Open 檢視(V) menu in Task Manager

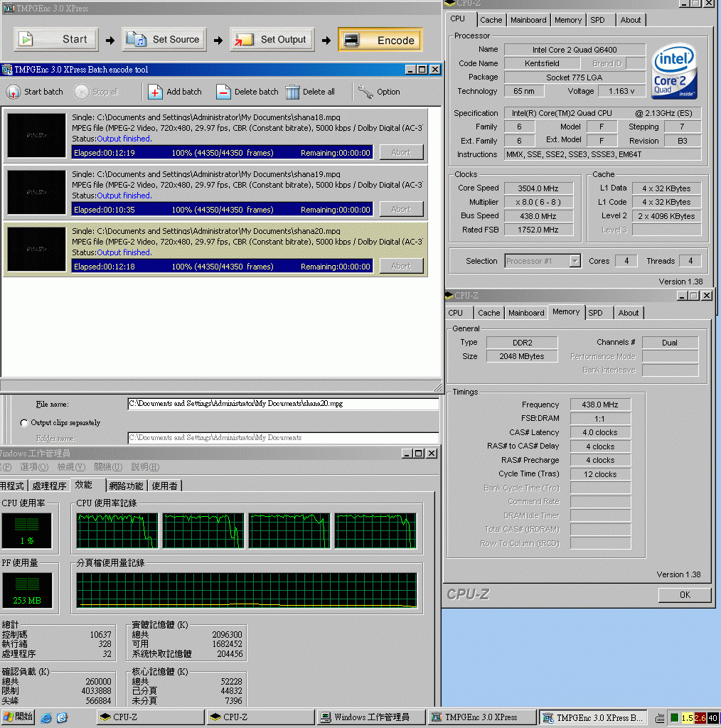point(71,467)
